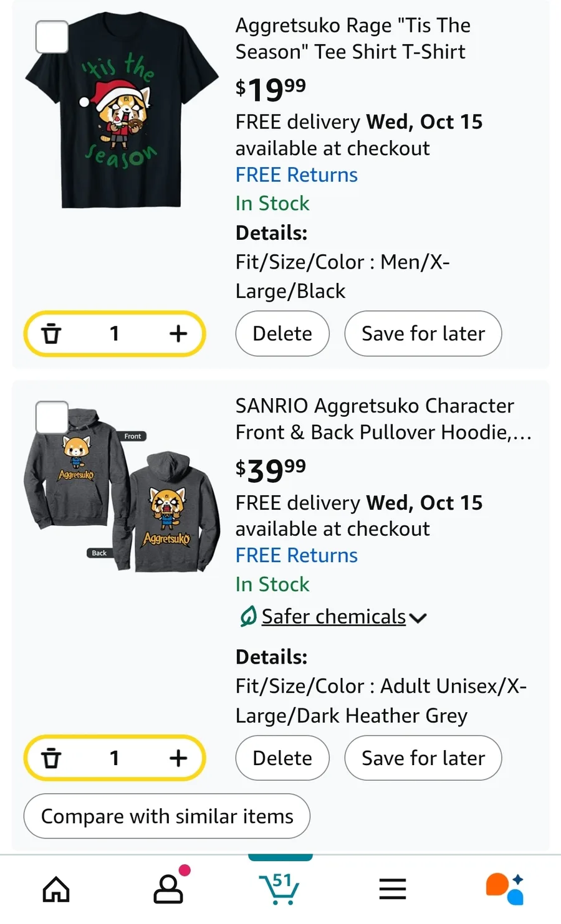Tap trash icon for Aggretsuko hoodie
The image size is (561, 924).
(51, 758)
